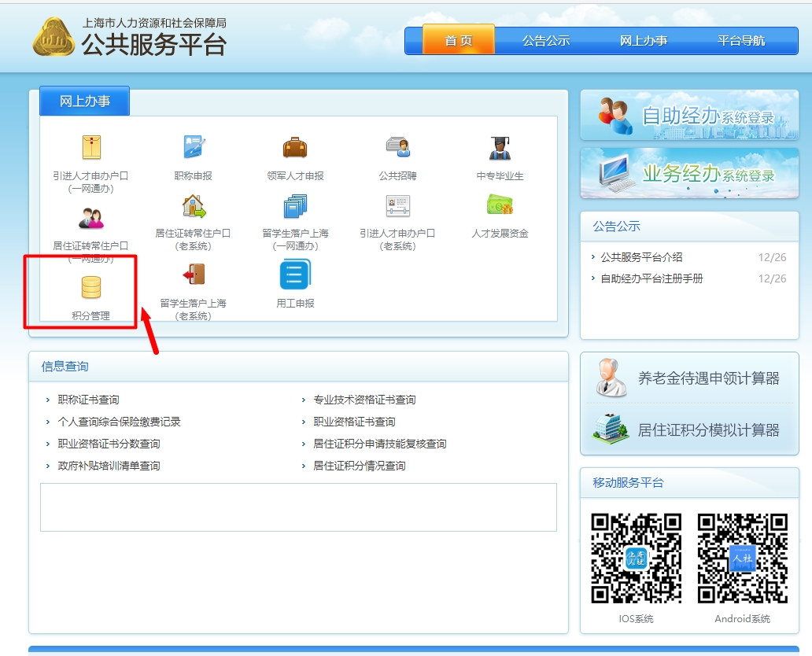Image resolution: width=812 pixels, height=656 pixels.
Task: Open the 公共服务平台介绍 announcement
Action: click(641, 257)
